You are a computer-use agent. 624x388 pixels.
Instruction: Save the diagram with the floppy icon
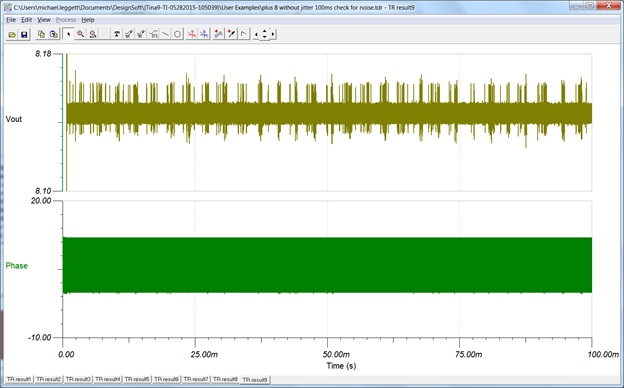pos(24,35)
